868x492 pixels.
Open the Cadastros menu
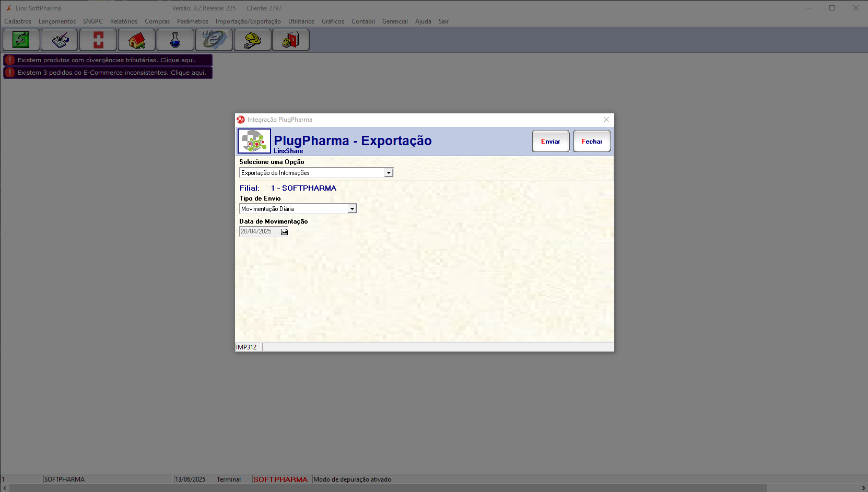pos(18,21)
